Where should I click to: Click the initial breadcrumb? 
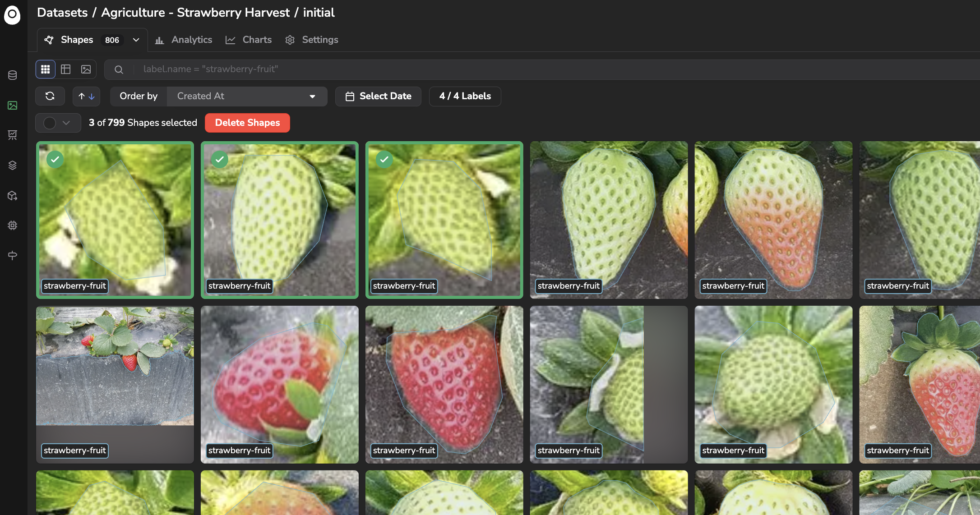point(319,13)
